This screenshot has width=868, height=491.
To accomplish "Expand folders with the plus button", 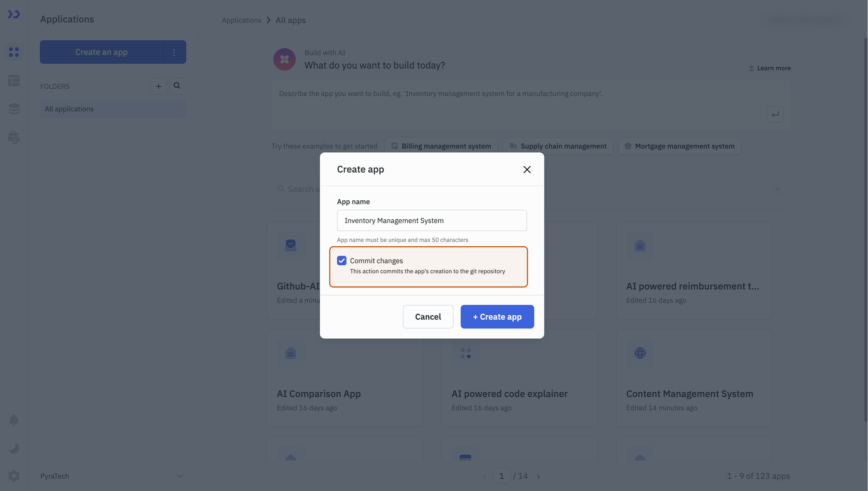I will [158, 86].
